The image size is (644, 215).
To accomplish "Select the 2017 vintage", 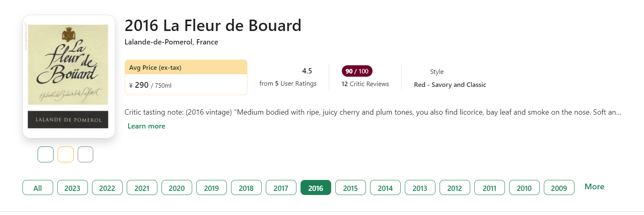I will [x=281, y=188].
